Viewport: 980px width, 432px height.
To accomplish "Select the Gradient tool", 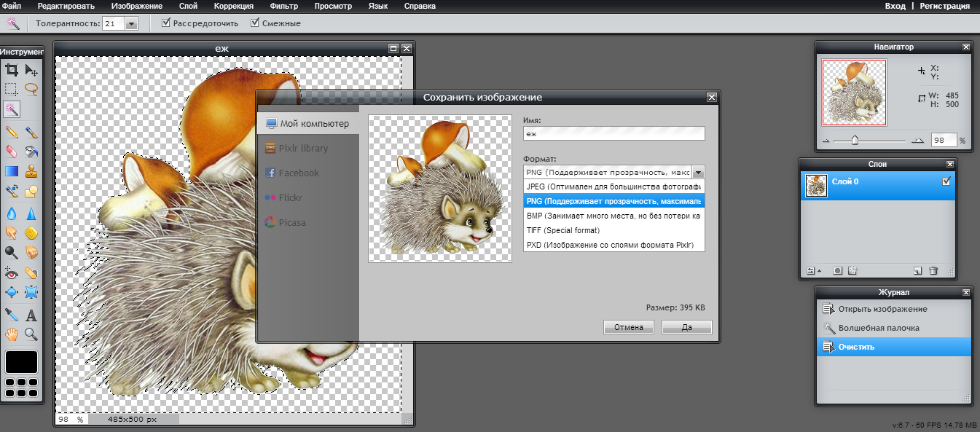I will click(12, 171).
